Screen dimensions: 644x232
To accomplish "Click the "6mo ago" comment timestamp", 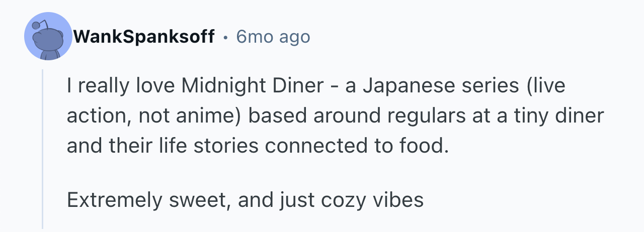I will click(273, 37).
